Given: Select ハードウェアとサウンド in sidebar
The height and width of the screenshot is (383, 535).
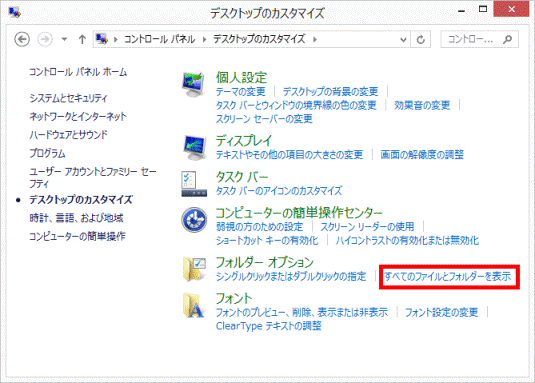Looking at the screenshot, I should 68,135.
